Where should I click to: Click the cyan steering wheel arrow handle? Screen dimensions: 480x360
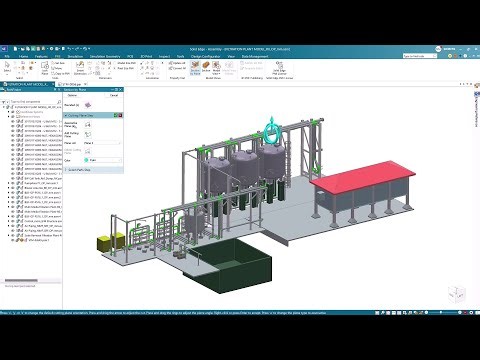coord(272,121)
